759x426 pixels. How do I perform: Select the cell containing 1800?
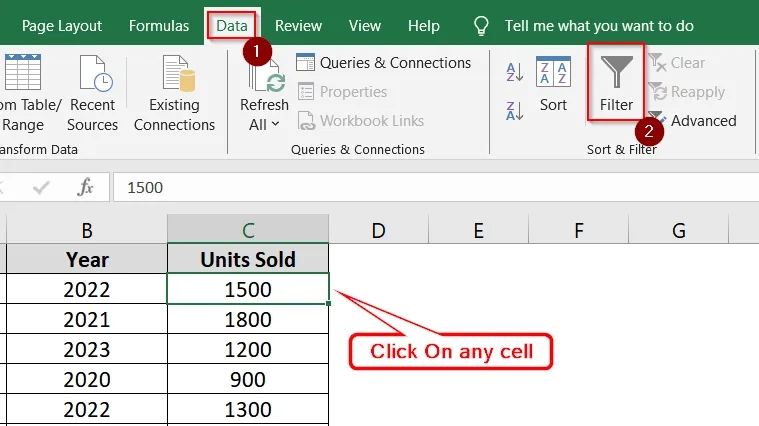pyautogui.click(x=248, y=319)
